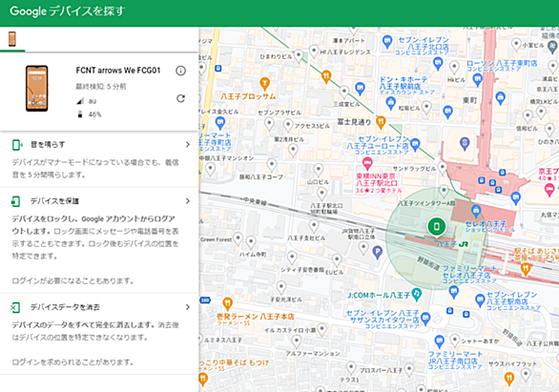The image size is (559, 392).
Task: Click the アクセスSビル map pin
Action: point(288,126)
